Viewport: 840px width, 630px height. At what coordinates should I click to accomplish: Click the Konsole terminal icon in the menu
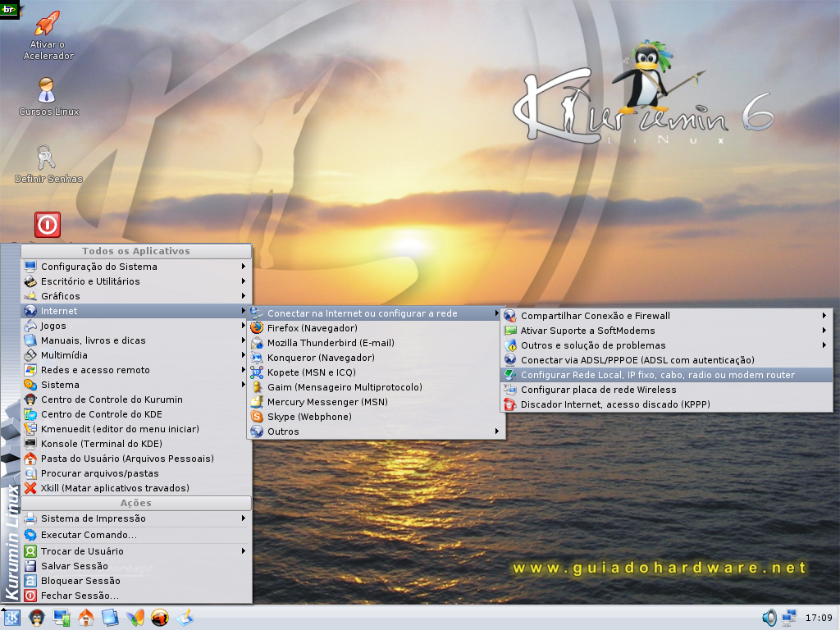coord(30,444)
